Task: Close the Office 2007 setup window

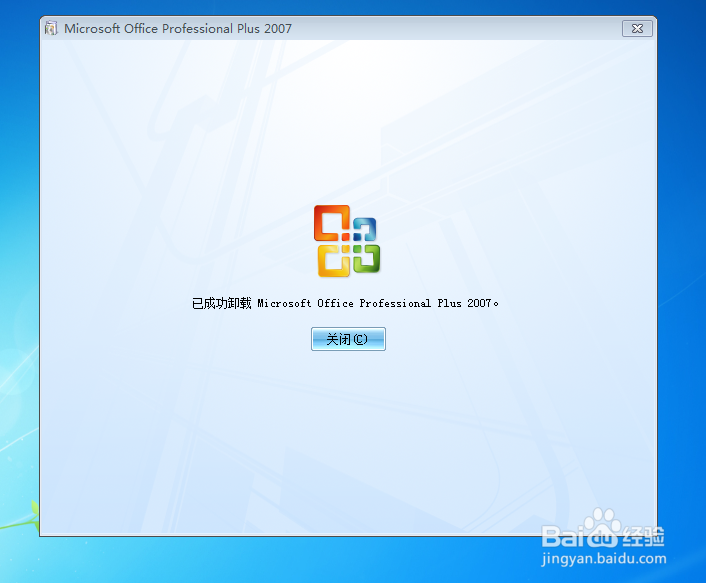Action: click(x=637, y=29)
